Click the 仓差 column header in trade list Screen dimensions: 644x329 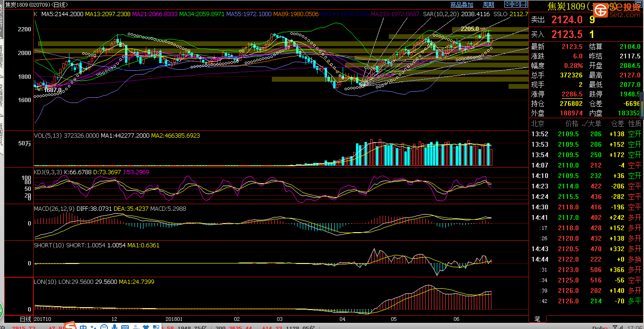click(617, 123)
